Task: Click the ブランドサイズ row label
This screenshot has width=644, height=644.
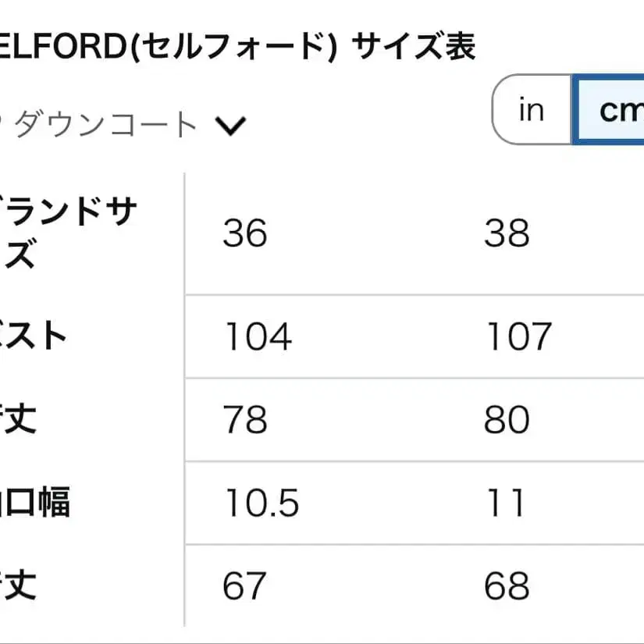Action: (66, 233)
